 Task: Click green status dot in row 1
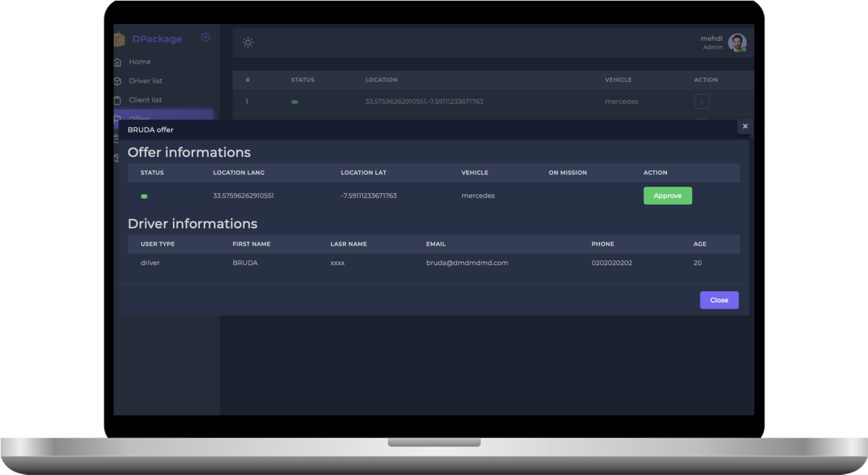[x=295, y=102]
